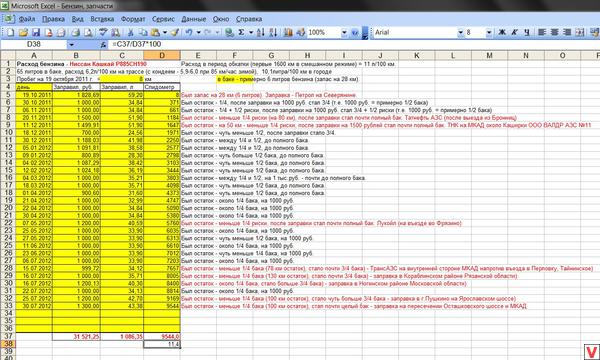Toggle italic formatting (К)
This screenshot has width=600, height=360.
(515, 33)
